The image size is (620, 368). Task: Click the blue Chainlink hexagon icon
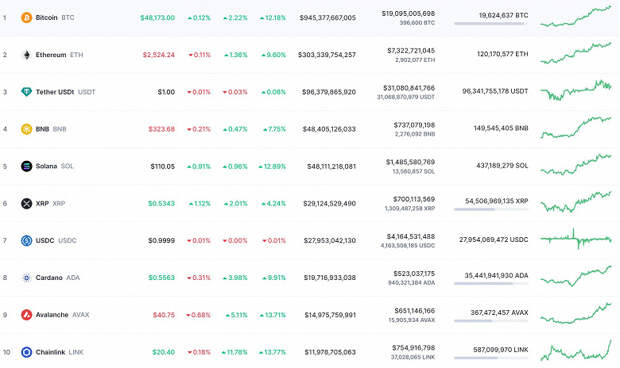click(26, 352)
